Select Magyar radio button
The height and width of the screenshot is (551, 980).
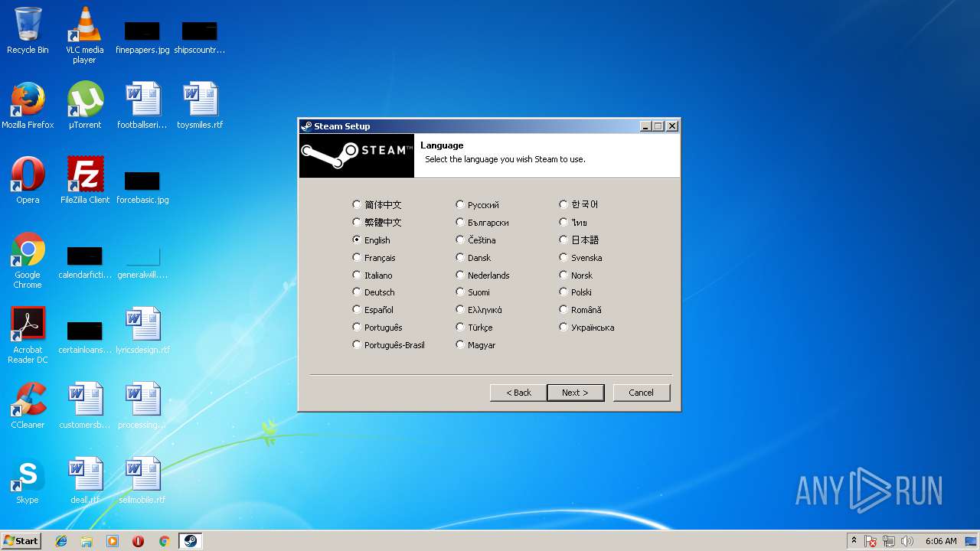[x=476, y=344]
